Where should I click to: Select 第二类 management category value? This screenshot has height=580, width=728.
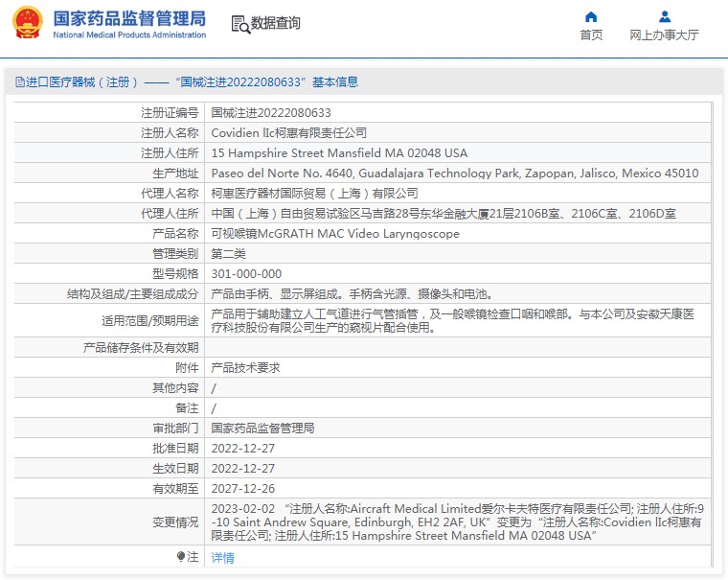point(228,254)
